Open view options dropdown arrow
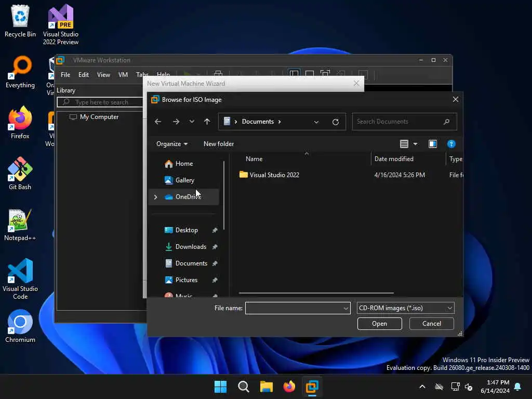The width and height of the screenshot is (532, 399). tap(415, 144)
